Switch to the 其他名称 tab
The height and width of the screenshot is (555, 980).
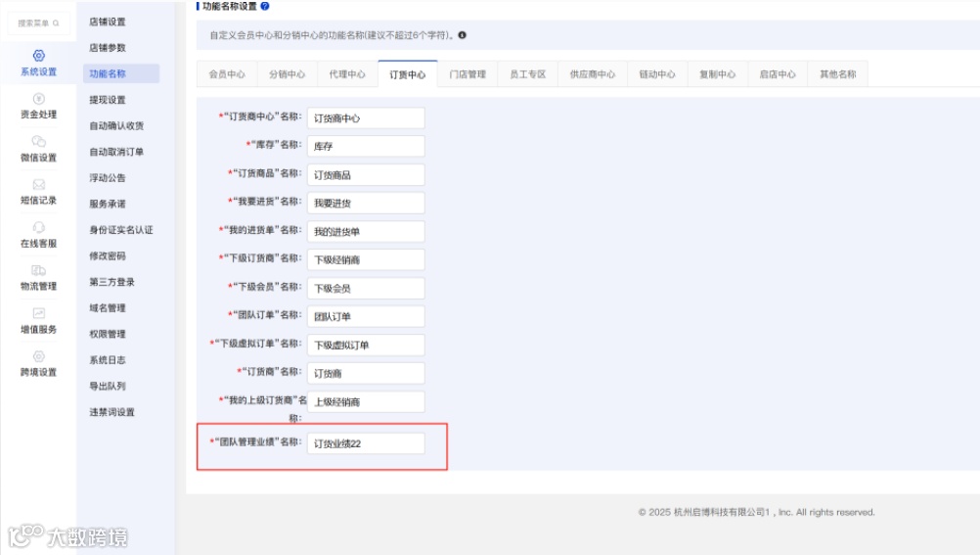[837, 73]
